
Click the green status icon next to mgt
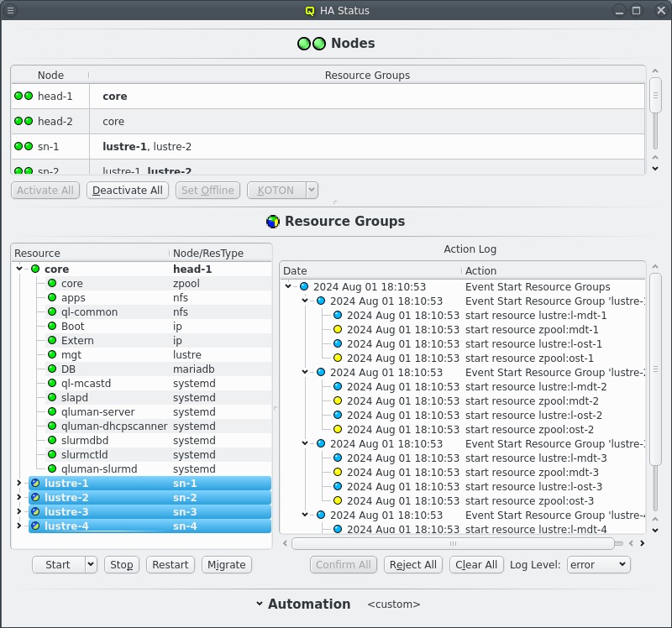click(52, 354)
